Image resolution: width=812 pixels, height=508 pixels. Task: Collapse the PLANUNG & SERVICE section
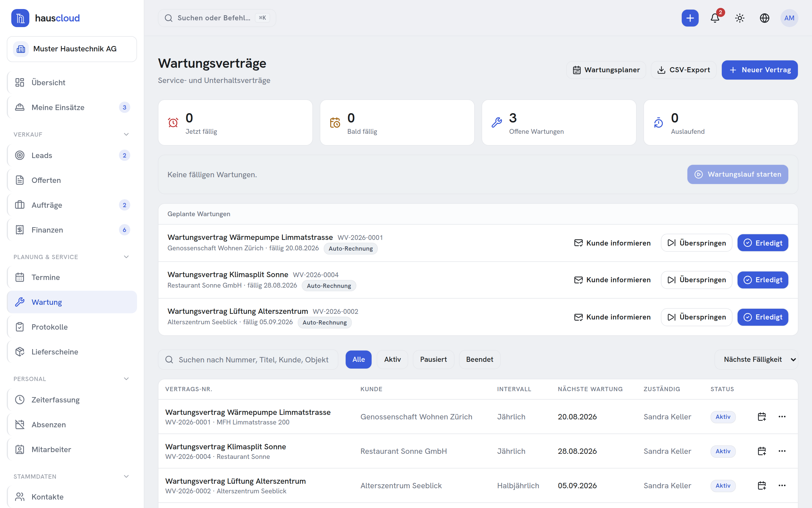pos(126,257)
